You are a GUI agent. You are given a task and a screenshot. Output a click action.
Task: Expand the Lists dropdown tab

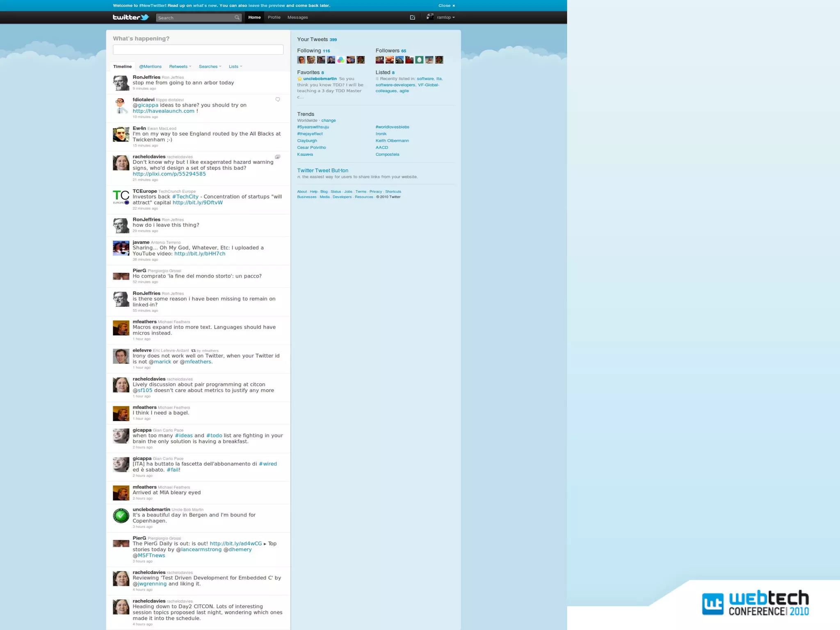(235, 66)
